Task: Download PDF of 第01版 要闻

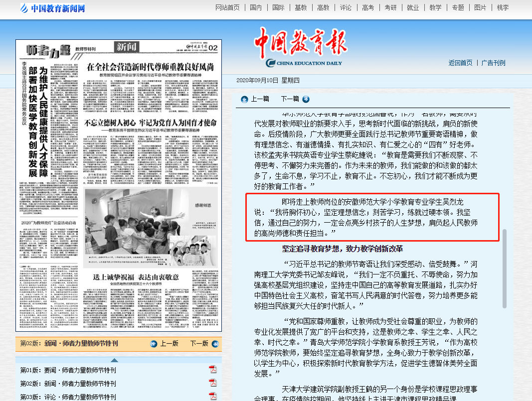Action: click(x=213, y=370)
